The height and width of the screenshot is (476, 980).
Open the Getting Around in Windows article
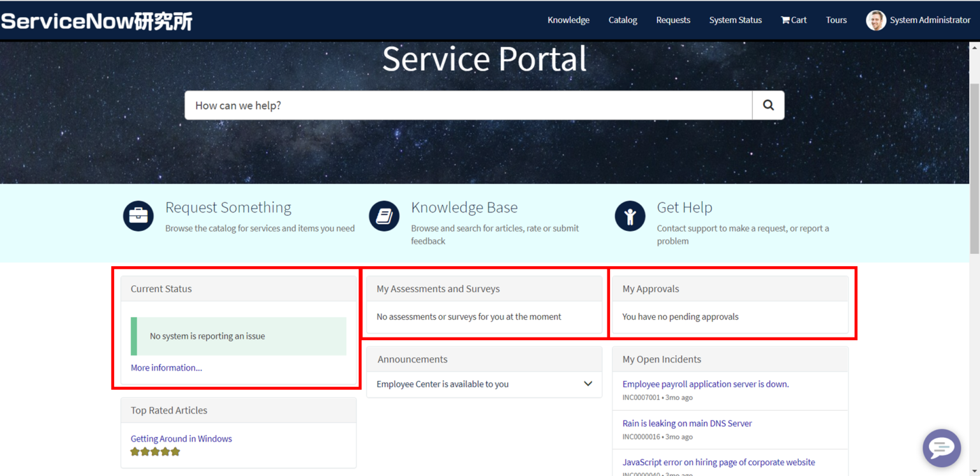[x=181, y=438]
